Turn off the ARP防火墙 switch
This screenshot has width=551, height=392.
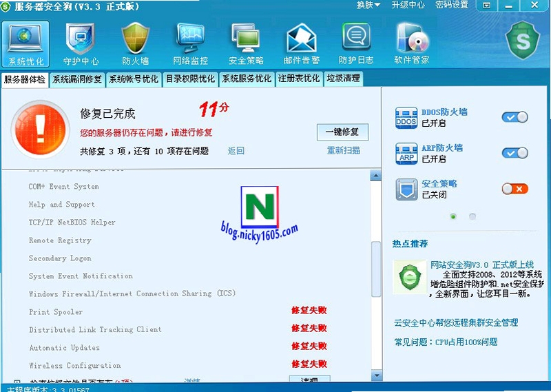coord(514,153)
